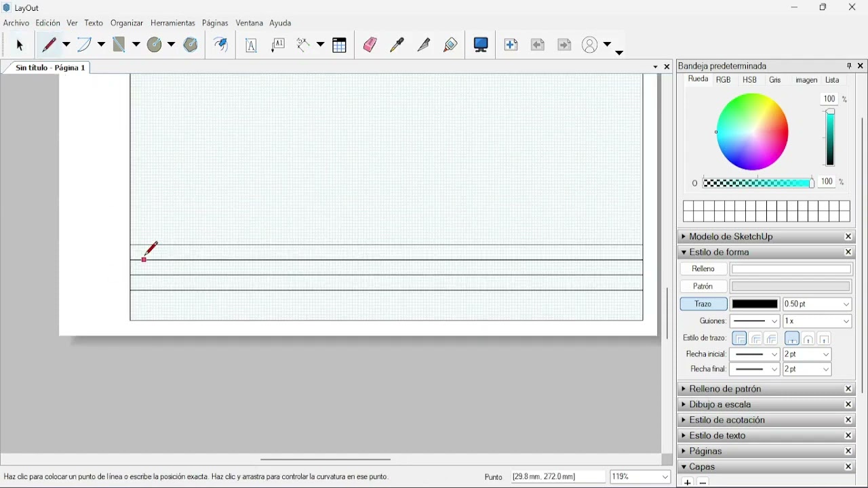Open Circle tool variants dropdown arrow
868x488 pixels.
coord(172,45)
